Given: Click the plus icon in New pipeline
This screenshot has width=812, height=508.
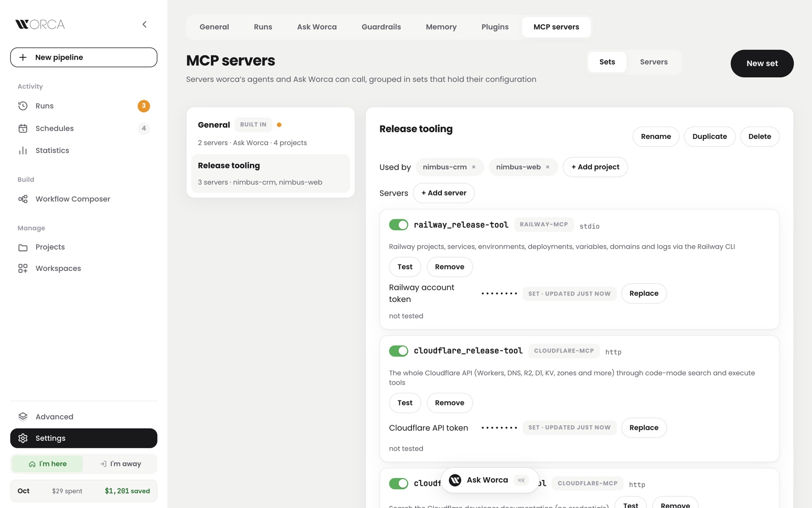Looking at the screenshot, I should [x=23, y=57].
